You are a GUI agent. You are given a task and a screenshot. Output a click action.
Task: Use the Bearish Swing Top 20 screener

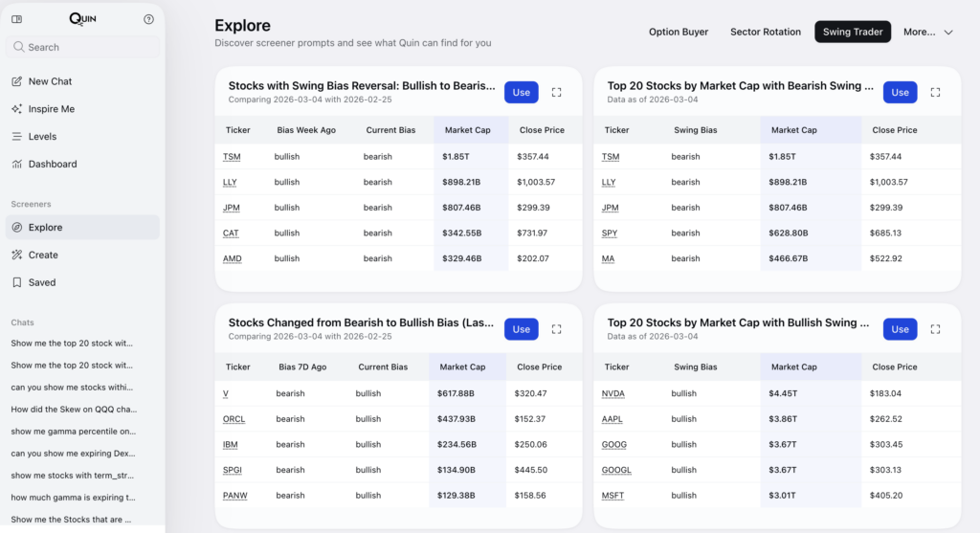pyautogui.click(x=900, y=93)
